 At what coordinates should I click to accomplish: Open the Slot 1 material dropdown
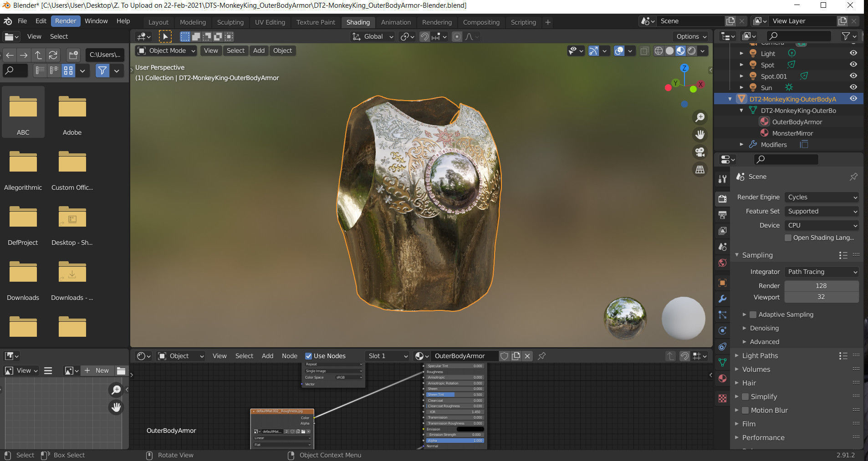coord(388,356)
